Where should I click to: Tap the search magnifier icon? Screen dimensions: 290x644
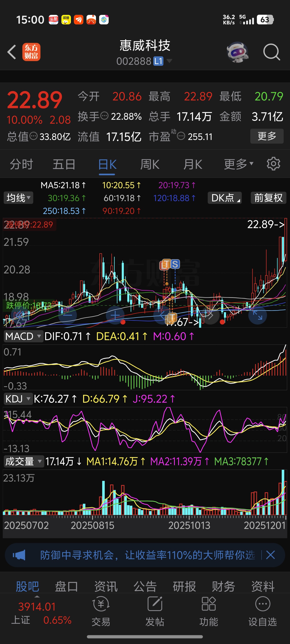point(272,52)
